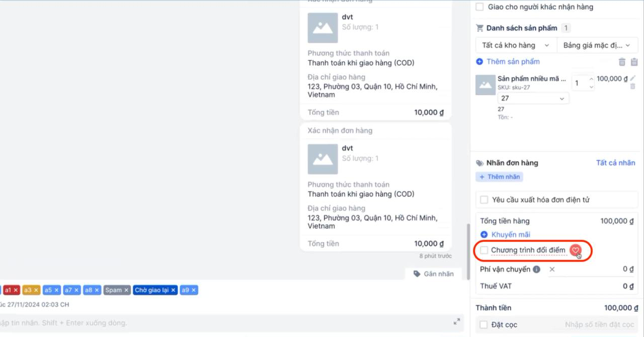This screenshot has height=337, width=644.
Task: Click the Thêm nhãn button
Action: coord(499,177)
